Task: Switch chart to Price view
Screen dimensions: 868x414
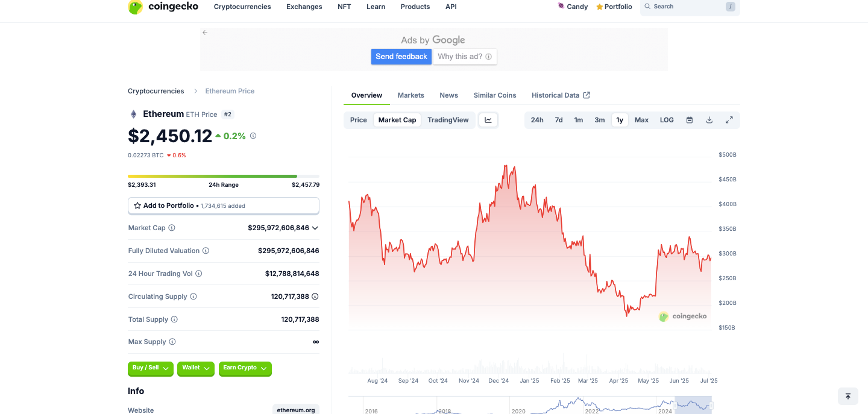Action: (x=359, y=120)
